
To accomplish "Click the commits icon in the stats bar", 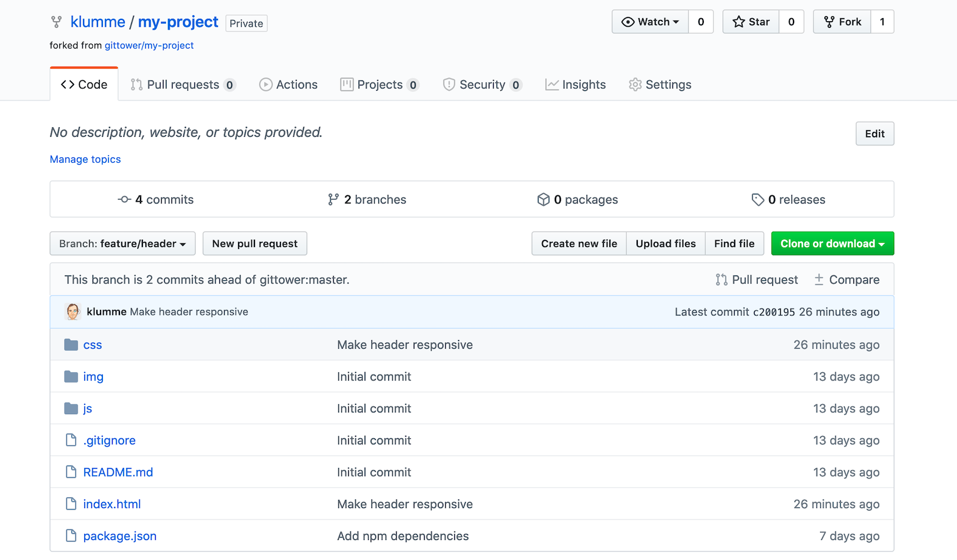I will pyautogui.click(x=125, y=200).
